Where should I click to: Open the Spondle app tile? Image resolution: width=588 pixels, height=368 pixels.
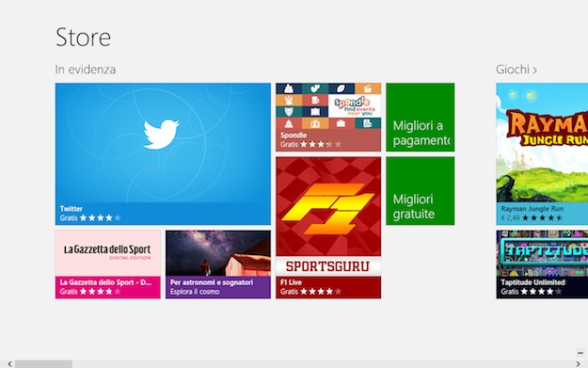(x=328, y=117)
